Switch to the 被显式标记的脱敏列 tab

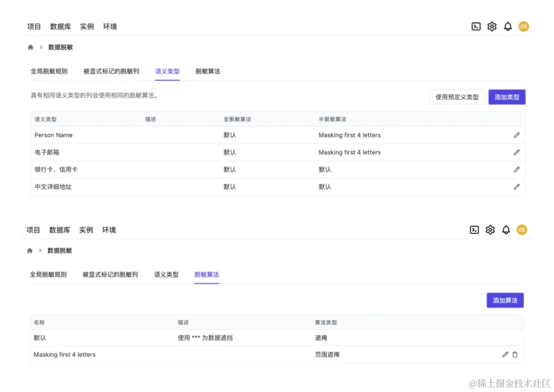[x=111, y=71]
